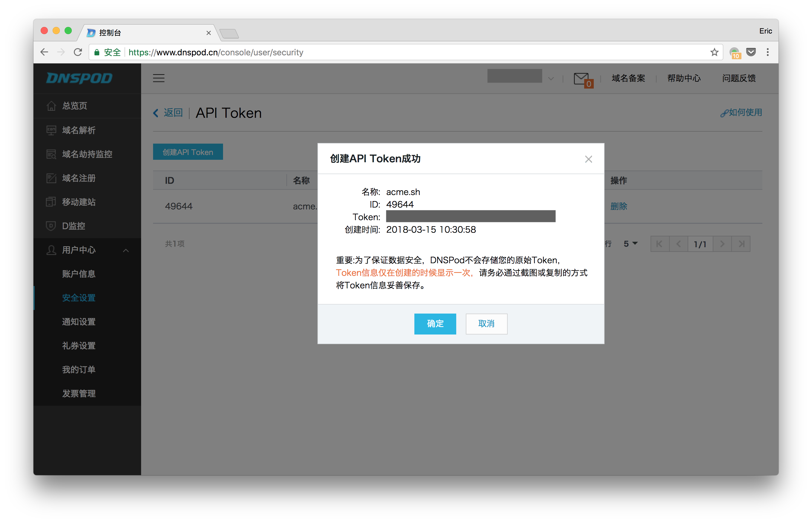
Task: Close the token success dialog with X
Action: 588,159
